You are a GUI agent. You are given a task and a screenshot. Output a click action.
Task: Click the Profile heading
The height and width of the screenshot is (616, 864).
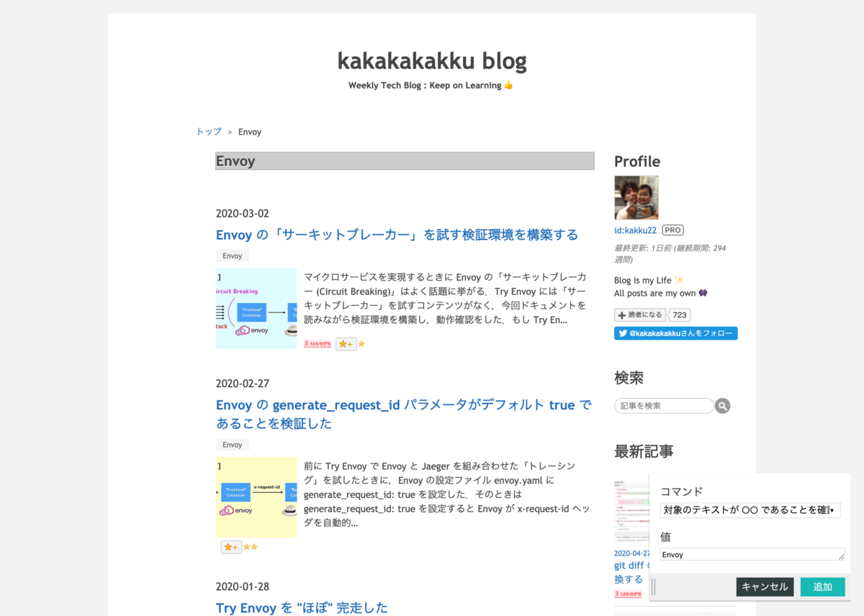[637, 161]
